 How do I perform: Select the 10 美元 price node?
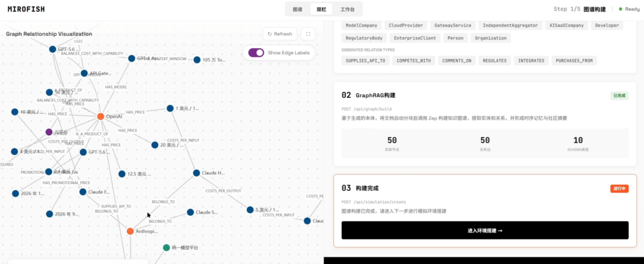(15, 111)
